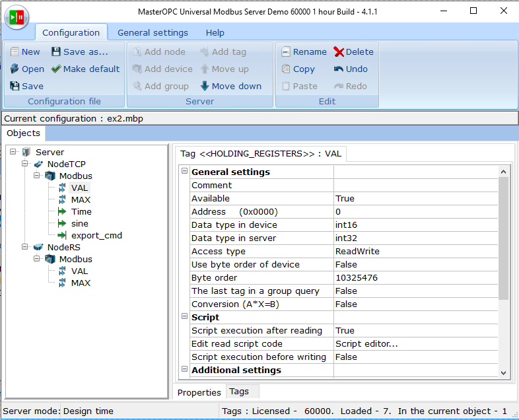
Task: Click the NodeRS serial node icon
Action: pyautogui.click(x=38, y=247)
